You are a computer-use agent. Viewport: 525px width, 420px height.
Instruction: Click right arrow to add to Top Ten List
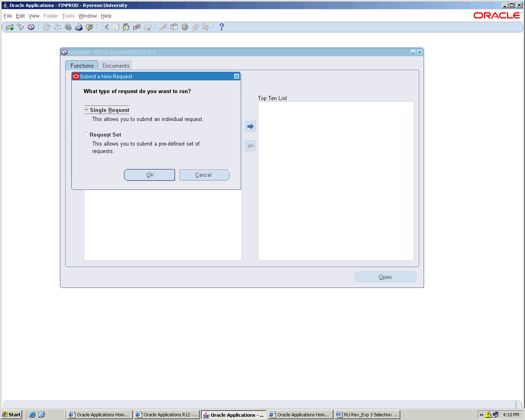250,126
